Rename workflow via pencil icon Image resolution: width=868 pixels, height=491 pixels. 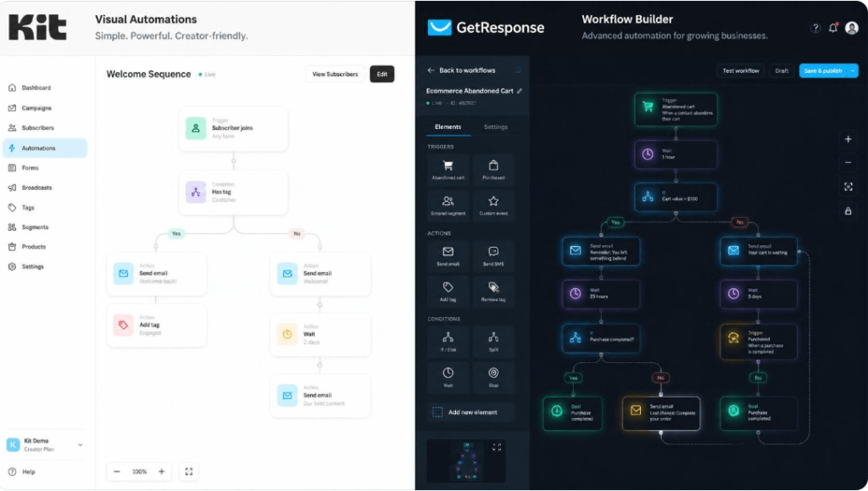520,91
